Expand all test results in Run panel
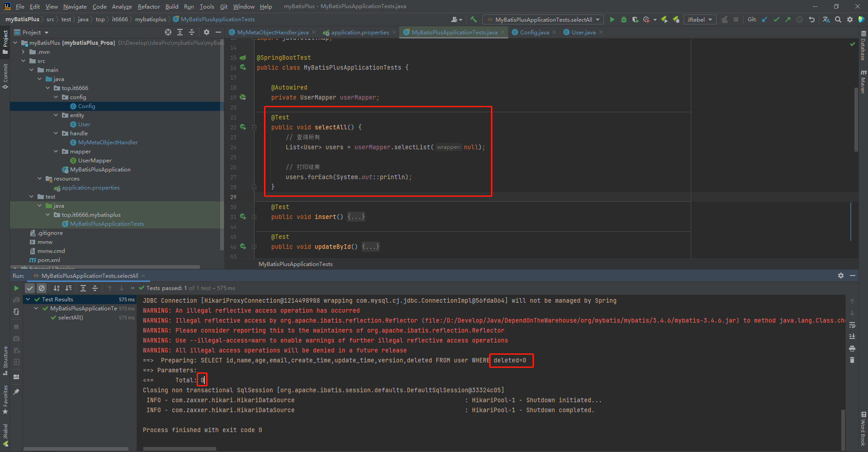The width and height of the screenshot is (868, 452). click(x=83, y=288)
